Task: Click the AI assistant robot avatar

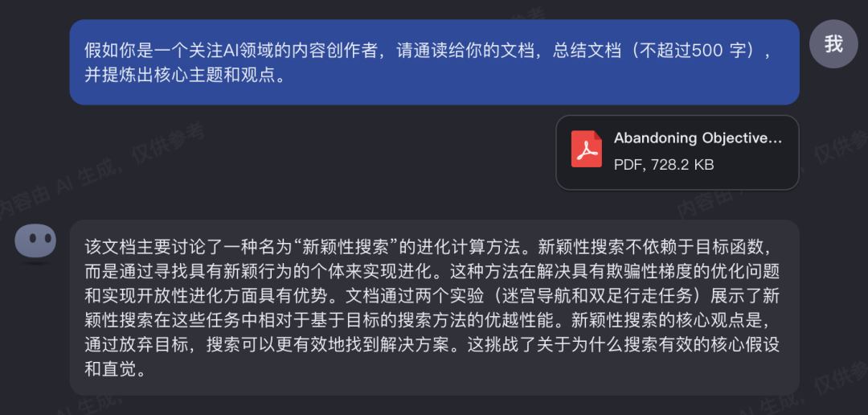Action: (35, 240)
